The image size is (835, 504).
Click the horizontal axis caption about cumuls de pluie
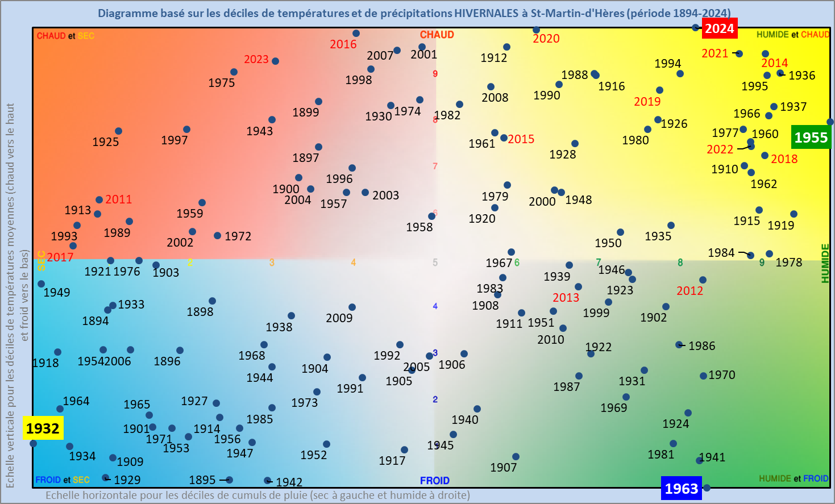click(x=257, y=495)
